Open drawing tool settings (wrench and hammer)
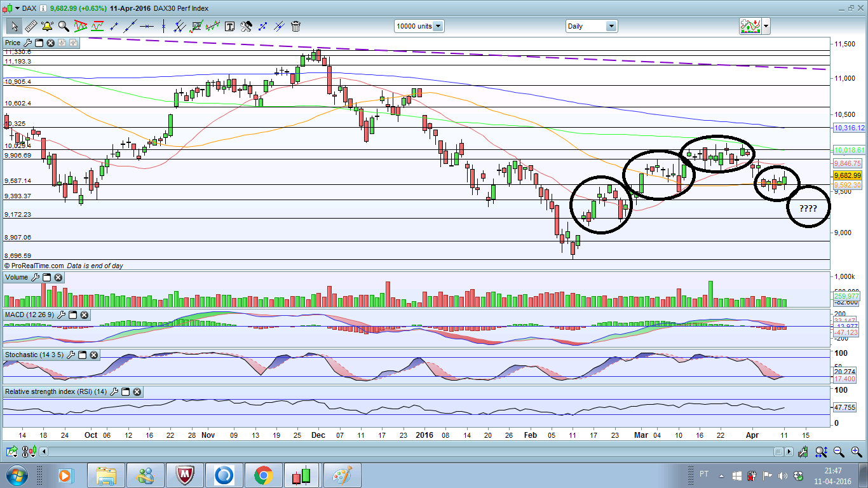This screenshot has height=488, width=868. 246,26
